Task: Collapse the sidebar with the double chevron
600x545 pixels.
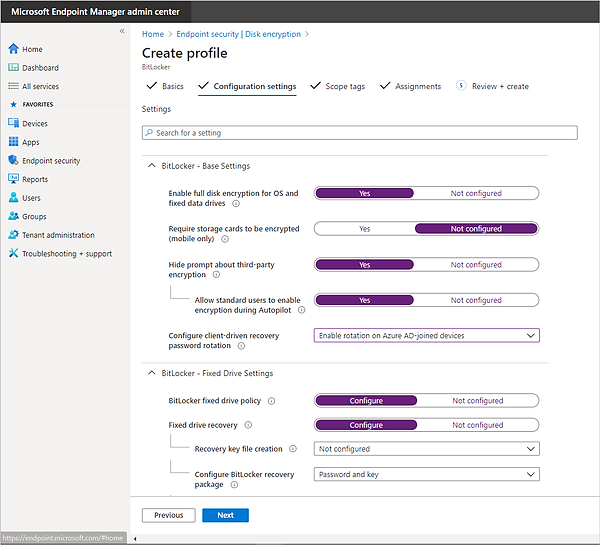Action: pyautogui.click(x=122, y=32)
